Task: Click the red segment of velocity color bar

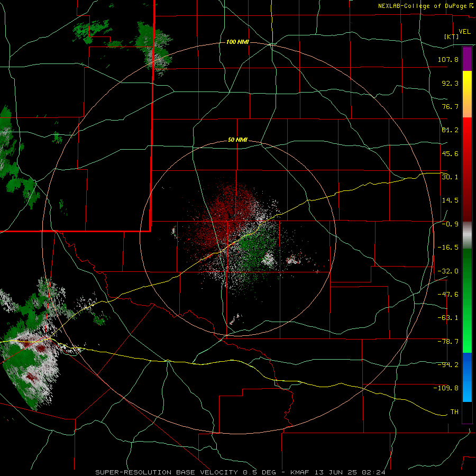Action: [x=467, y=169]
